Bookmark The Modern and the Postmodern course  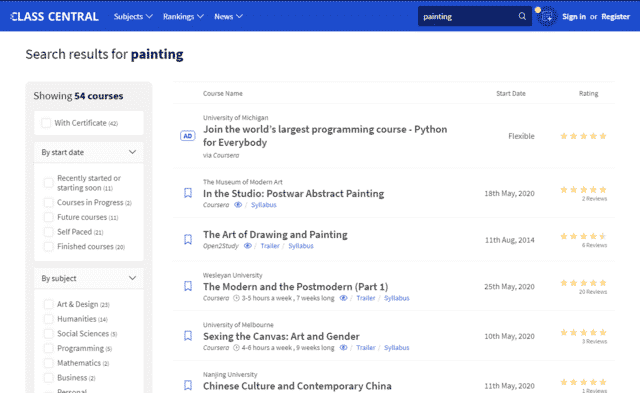(188, 286)
